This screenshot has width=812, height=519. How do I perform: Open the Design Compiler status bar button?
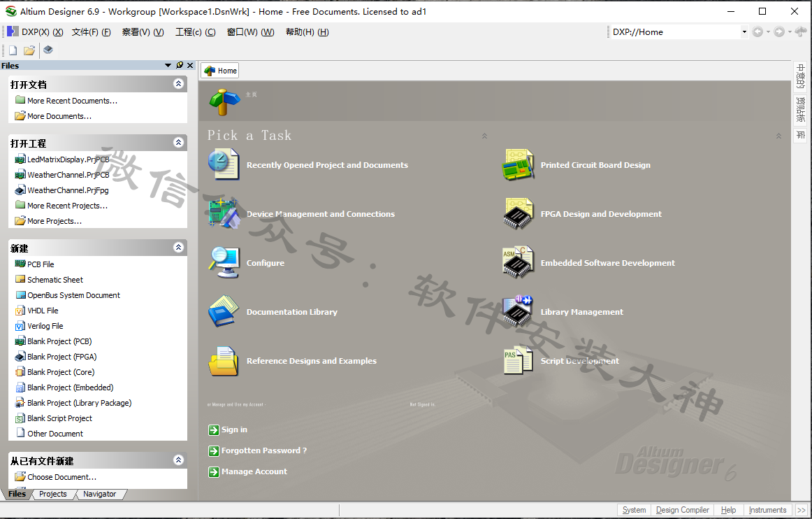tap(683, 510)
